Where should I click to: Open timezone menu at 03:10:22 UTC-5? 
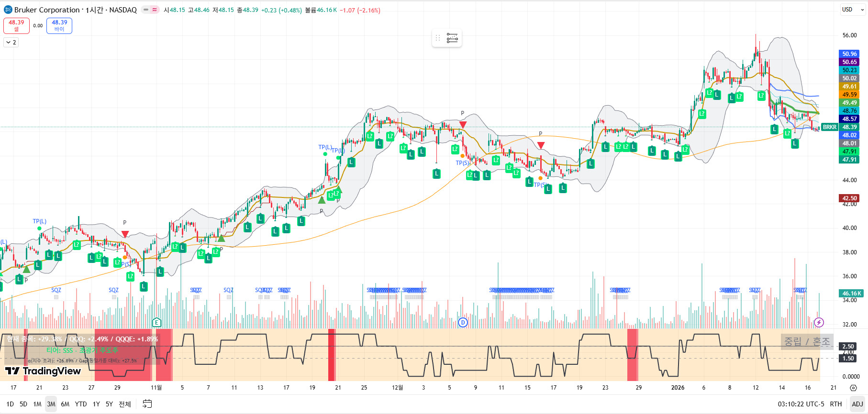coord(801,404)
